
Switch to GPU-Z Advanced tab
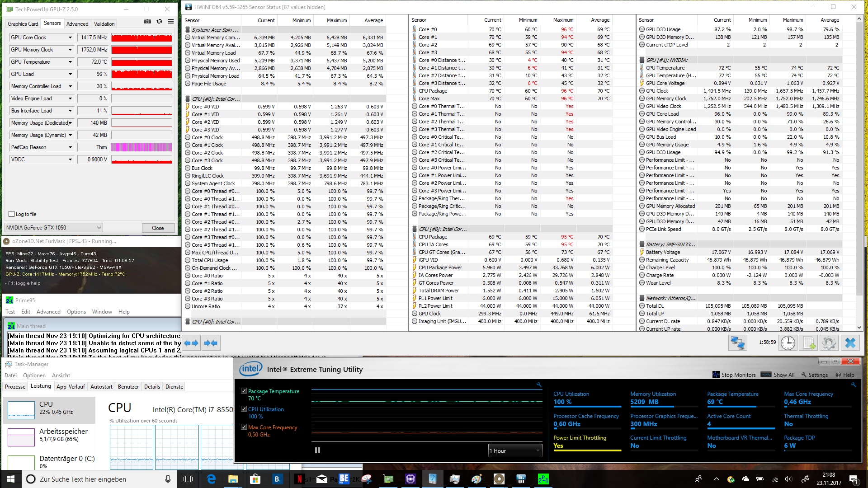(77, 24)
